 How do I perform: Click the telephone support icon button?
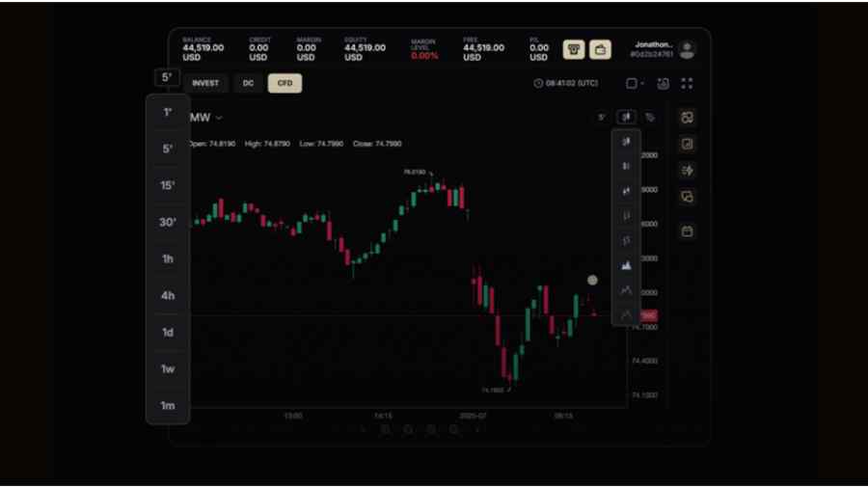pos(574,49)
